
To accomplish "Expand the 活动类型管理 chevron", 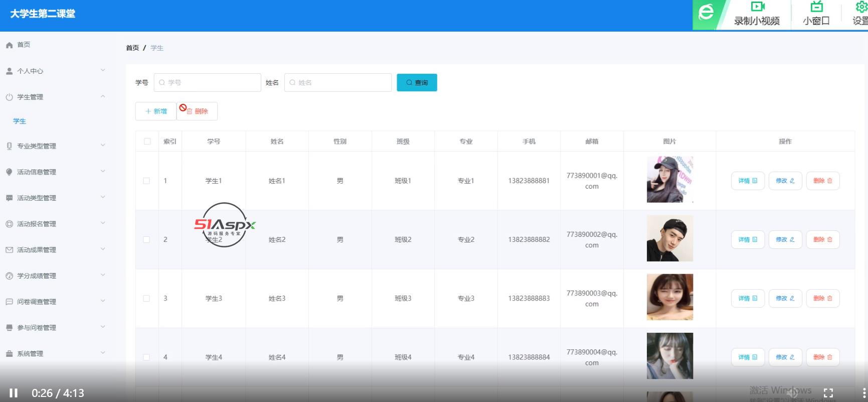I will (x=103, y=197).
